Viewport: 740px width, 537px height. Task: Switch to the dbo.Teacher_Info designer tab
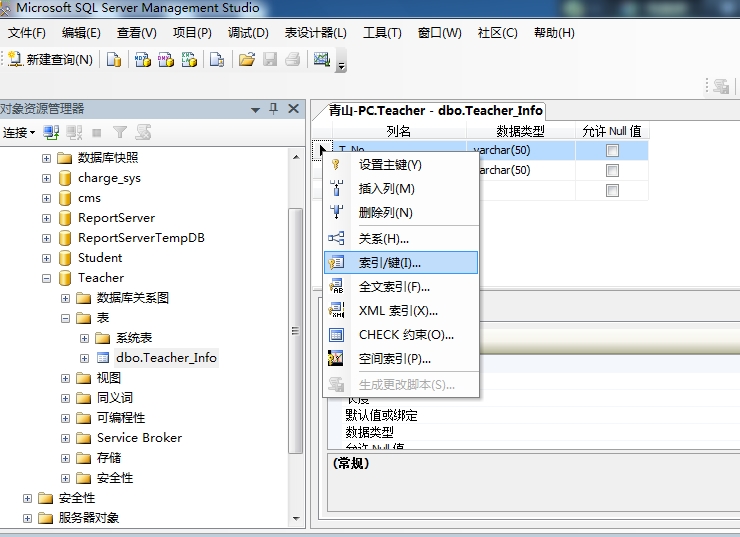pyautogui.click(x=435, y=110)
